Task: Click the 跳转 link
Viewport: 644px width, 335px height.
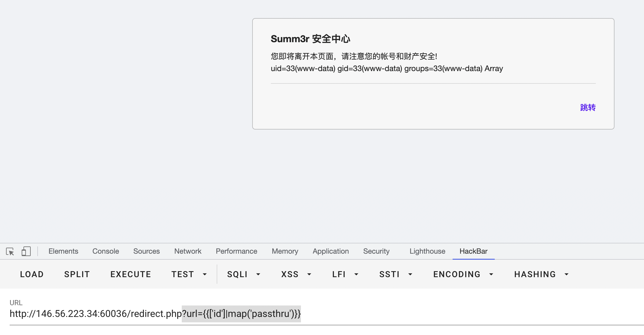Action: [587, 108]
